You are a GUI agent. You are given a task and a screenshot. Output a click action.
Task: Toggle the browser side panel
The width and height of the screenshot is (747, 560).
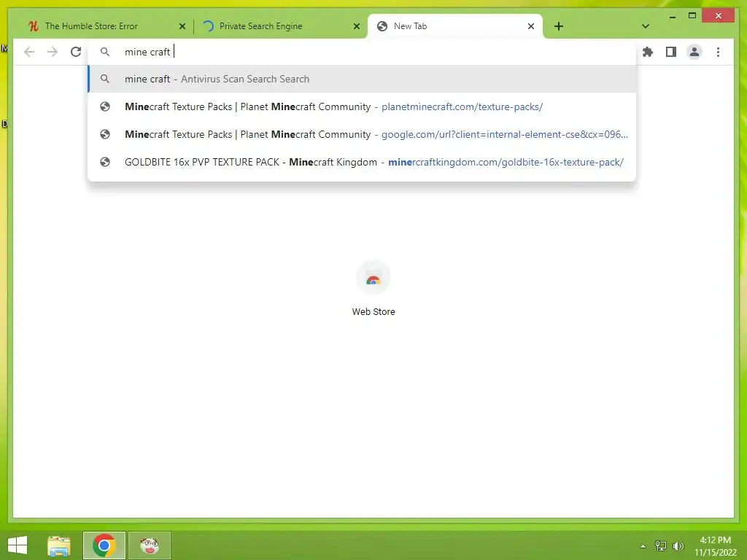671,52
